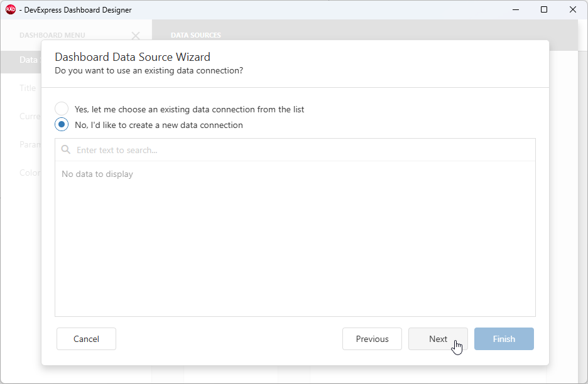This screenshot has width=588, height=384.
Task: Select the Currency menu item
Action: click(30, 116)
